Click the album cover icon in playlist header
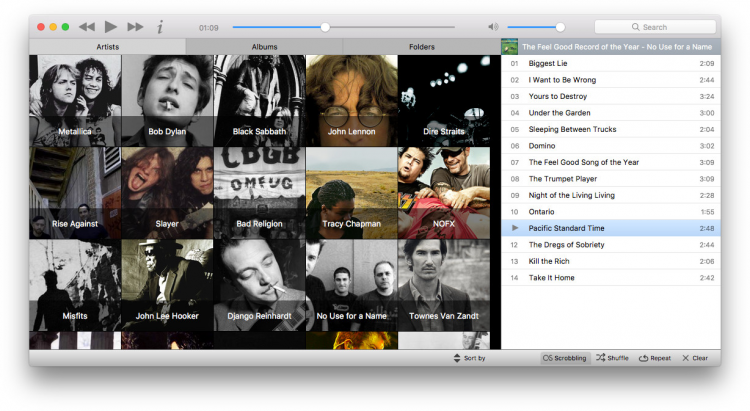 (510, 46)
